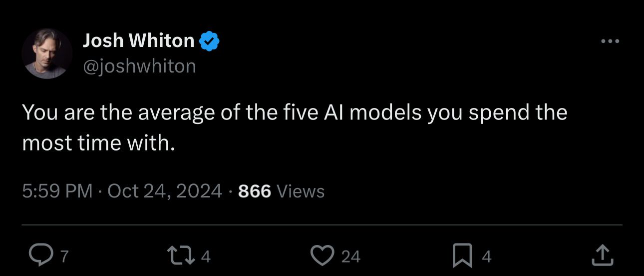The width and height of the screenshot is (644, 276).
Task: Click the words "most time with."
Action: tap(98, 143)
